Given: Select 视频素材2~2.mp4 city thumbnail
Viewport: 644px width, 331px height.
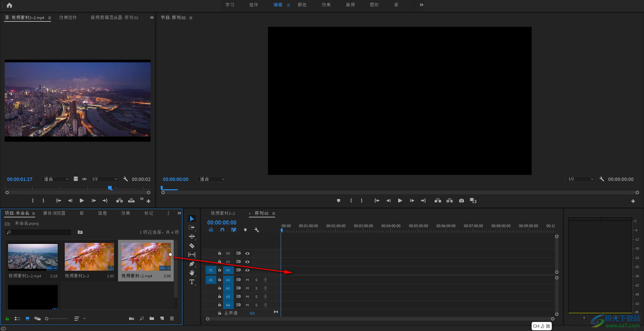Looking at the screenshot, I should tap(33, 257).
